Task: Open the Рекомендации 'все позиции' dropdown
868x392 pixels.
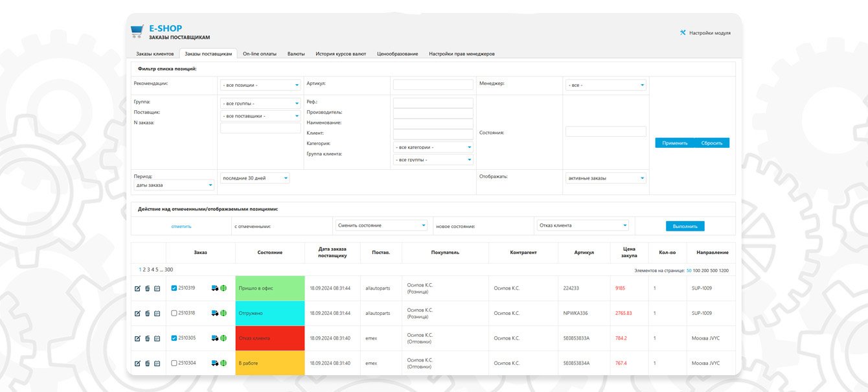Action: [260, 85]
